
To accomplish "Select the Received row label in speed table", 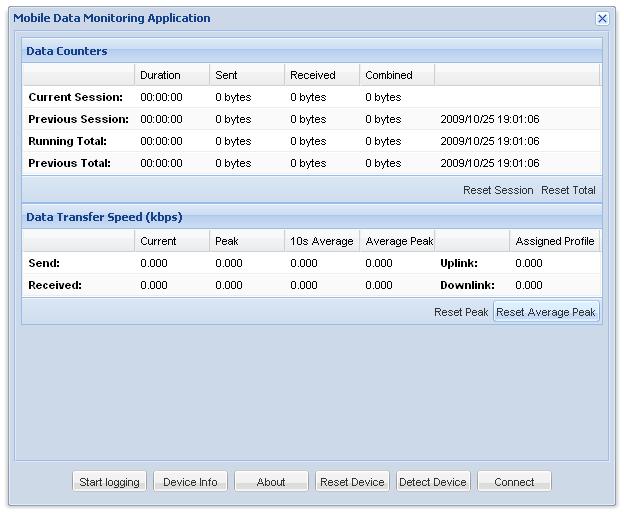I will click(55, 285).
